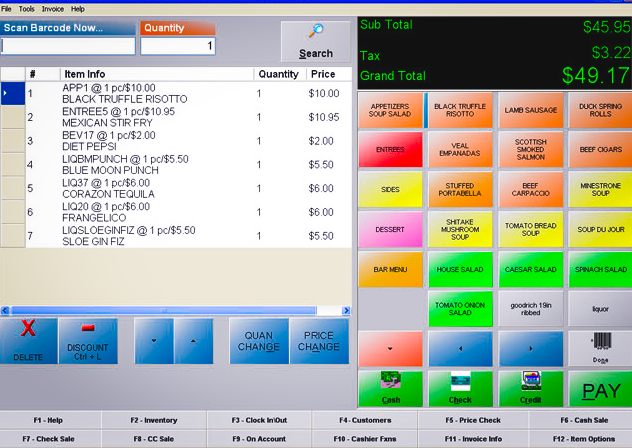Add Stuffed Portabella item

coord(460,190)
